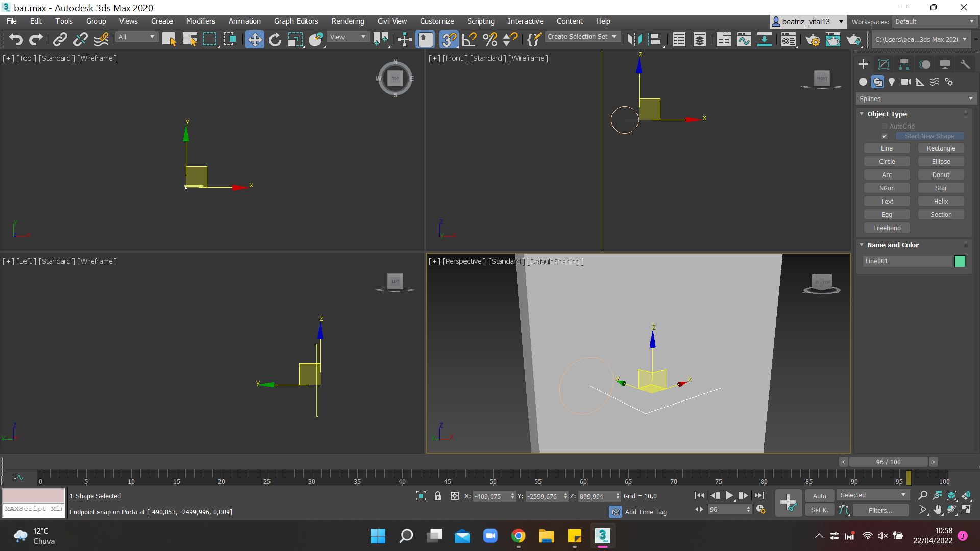Toggle the Auto key mode button
This screenshot has width=980, height=551.
click(819, 496)
